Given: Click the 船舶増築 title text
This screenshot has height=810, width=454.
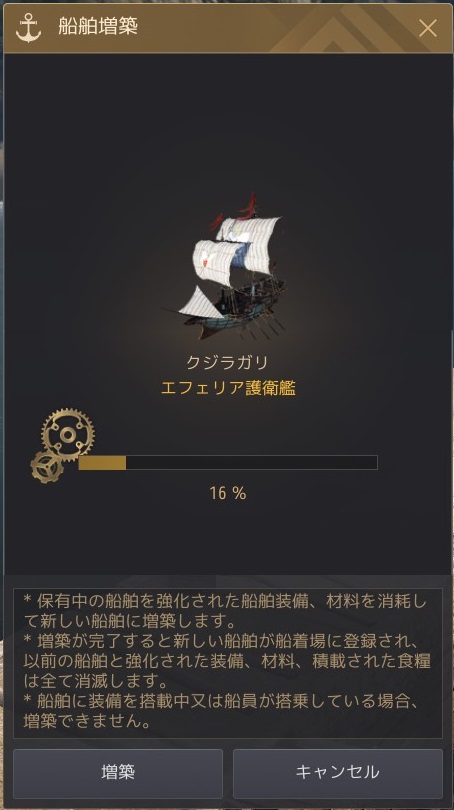Looking at the screenshot, I should click(98, 26).
